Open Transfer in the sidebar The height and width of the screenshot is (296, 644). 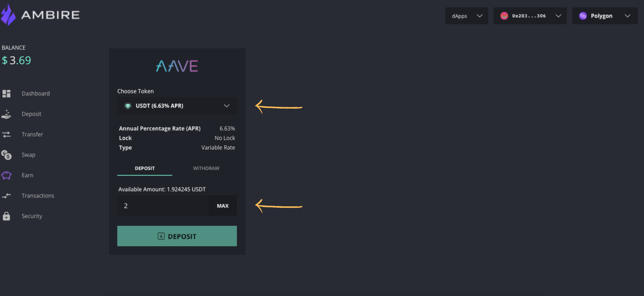(x=32, y=135)
